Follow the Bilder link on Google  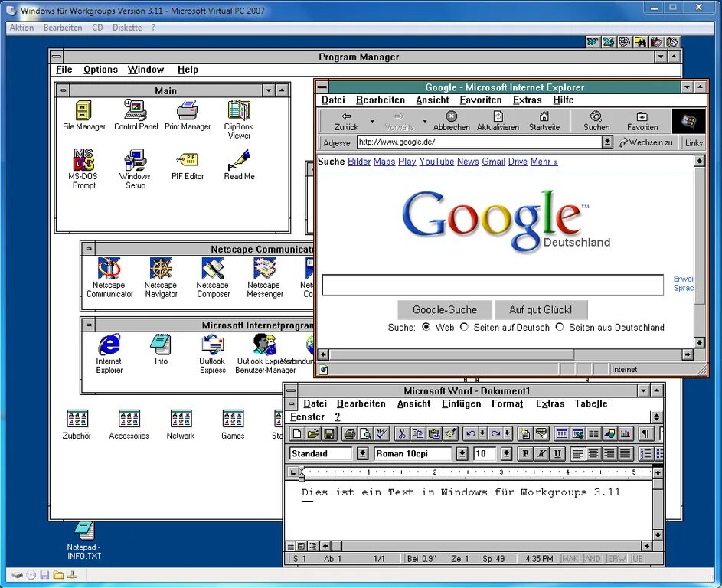pos(359,162)
